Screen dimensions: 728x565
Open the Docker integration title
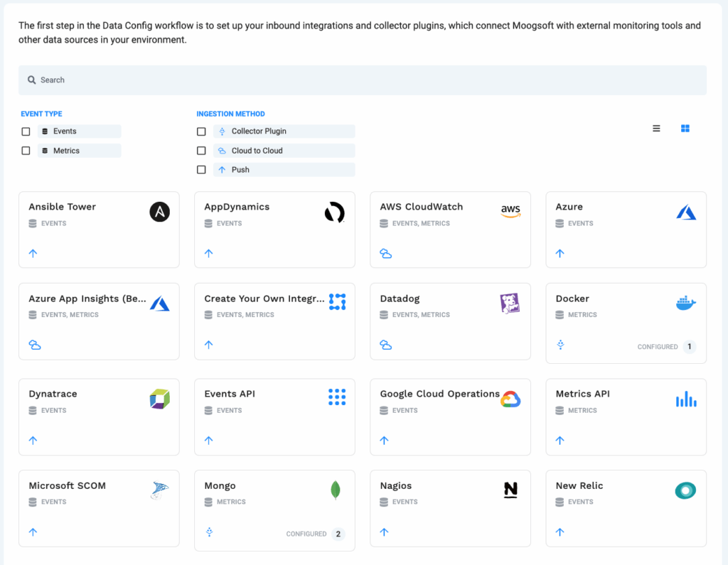pos(572,298)
